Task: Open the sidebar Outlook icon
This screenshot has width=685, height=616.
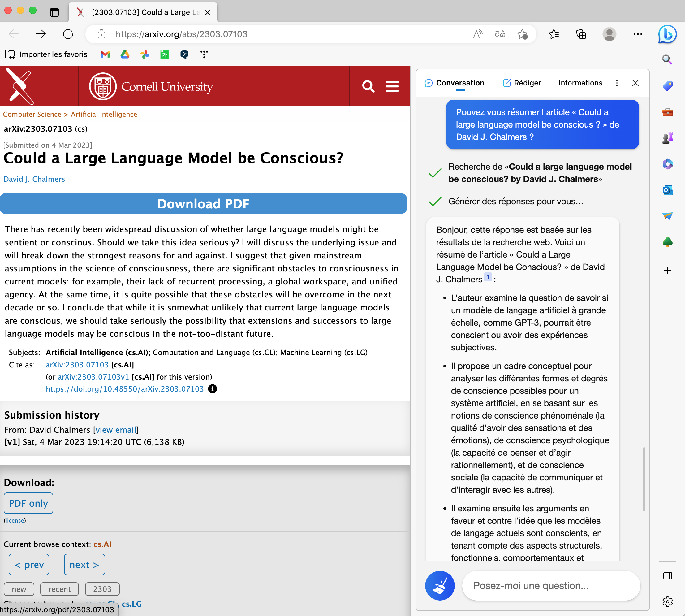Action: click(667, 190)
